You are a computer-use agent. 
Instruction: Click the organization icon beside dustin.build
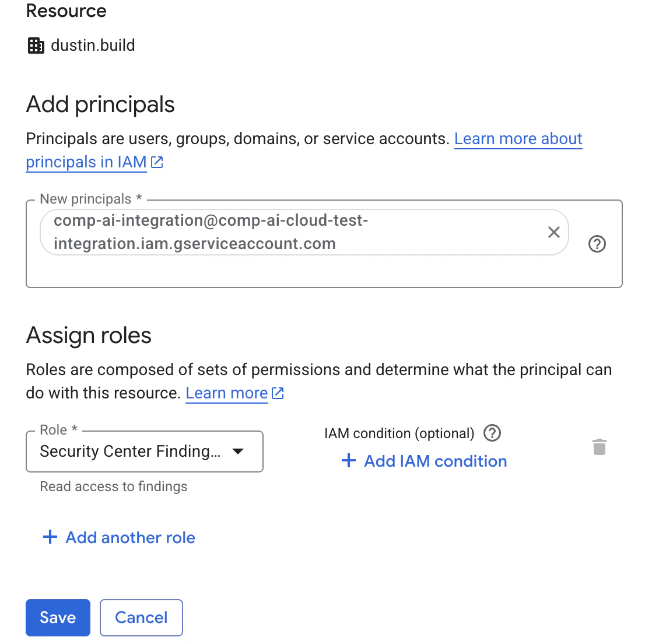click(x=36, y=45)
